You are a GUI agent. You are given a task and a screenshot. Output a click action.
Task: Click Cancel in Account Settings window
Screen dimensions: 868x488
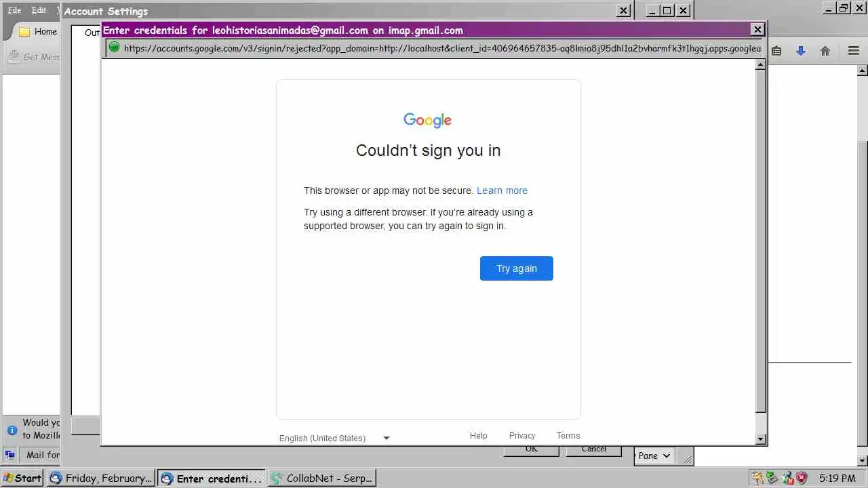click(x=593, y=449)
